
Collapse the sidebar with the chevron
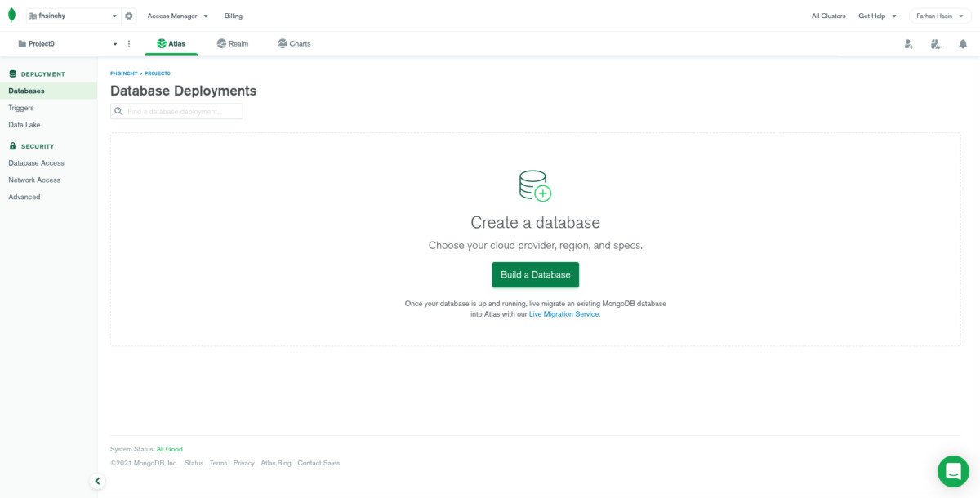click(97, 482)
